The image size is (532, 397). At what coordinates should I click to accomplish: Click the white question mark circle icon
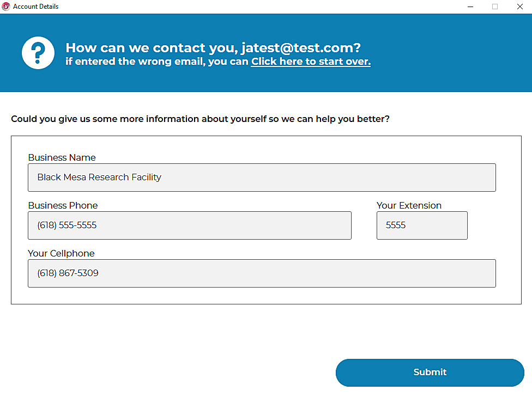click(38, 53)
